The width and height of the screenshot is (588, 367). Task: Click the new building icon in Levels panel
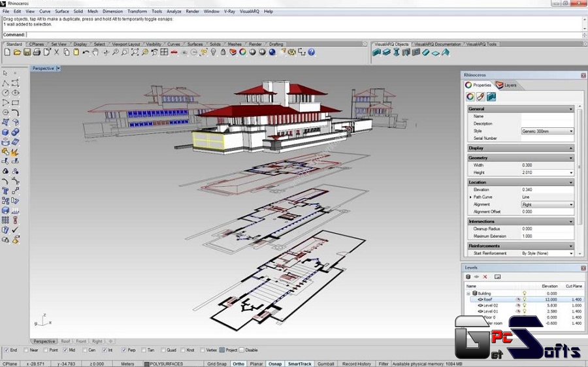pyautogui.click(x=468, y=277)
